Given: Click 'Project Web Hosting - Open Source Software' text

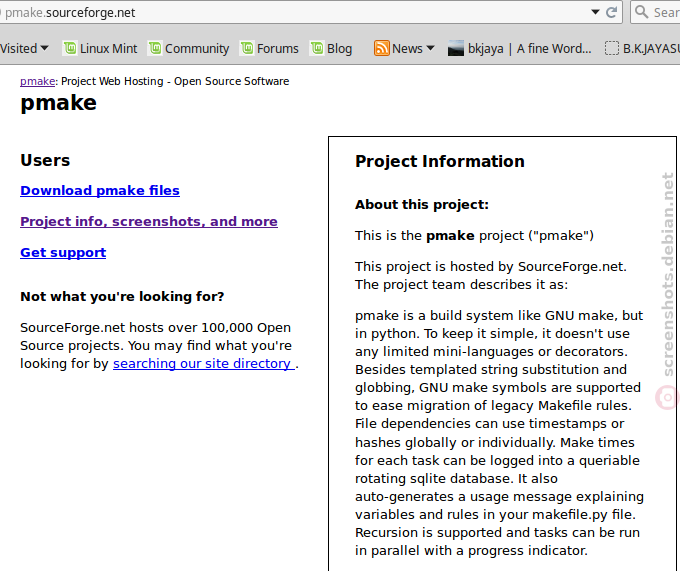Looking at the screenshot, I should (175, 81).
